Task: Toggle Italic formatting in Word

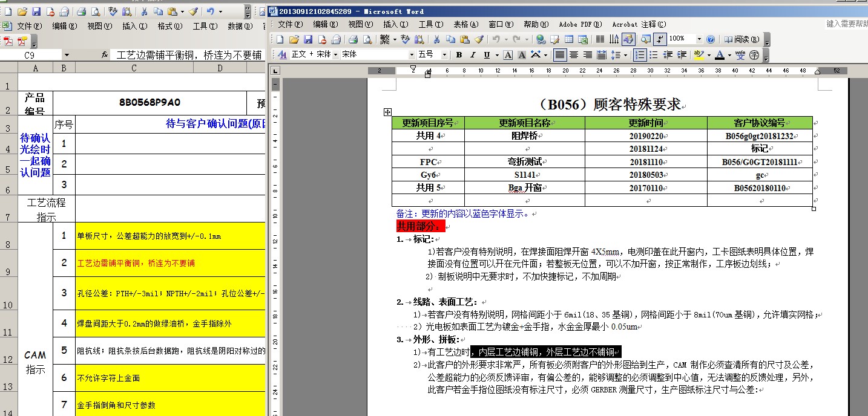Action: point(473,55)
